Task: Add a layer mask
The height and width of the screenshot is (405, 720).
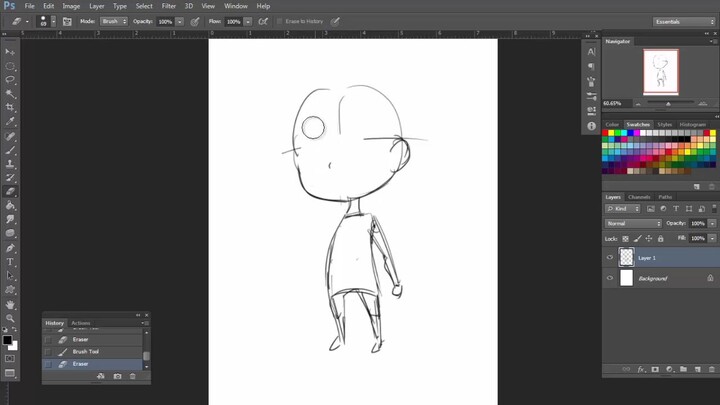Action: tap(655, 369)
